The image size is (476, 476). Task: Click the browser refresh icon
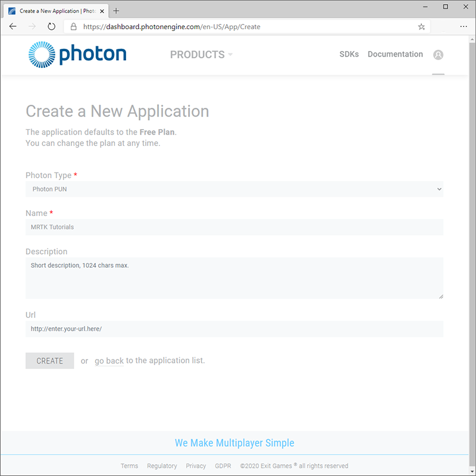tap(52, 26)
